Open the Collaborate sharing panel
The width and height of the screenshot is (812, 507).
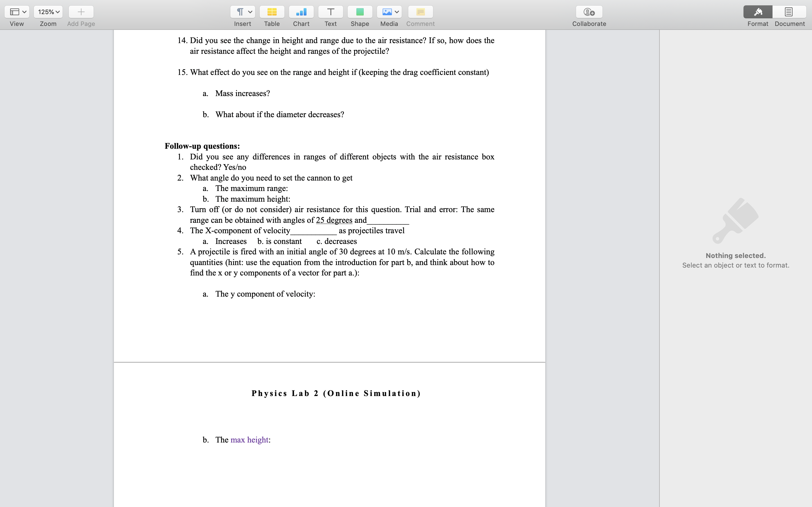click(x=589, y=12)
